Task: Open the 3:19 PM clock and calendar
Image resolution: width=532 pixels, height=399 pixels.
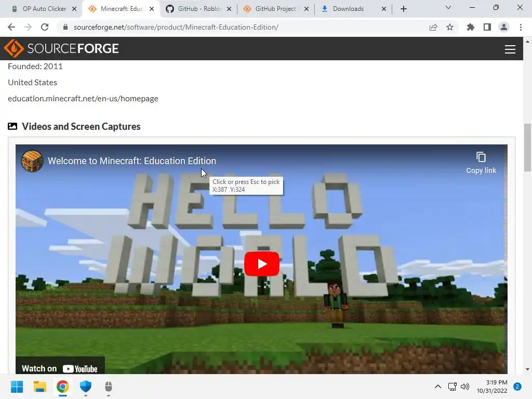Action: (492, 387)
